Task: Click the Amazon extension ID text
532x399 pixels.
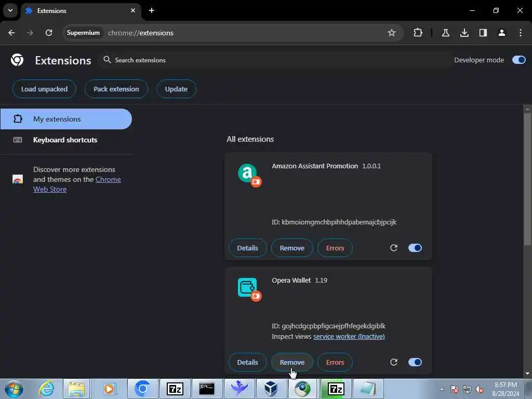Action: 334,222
